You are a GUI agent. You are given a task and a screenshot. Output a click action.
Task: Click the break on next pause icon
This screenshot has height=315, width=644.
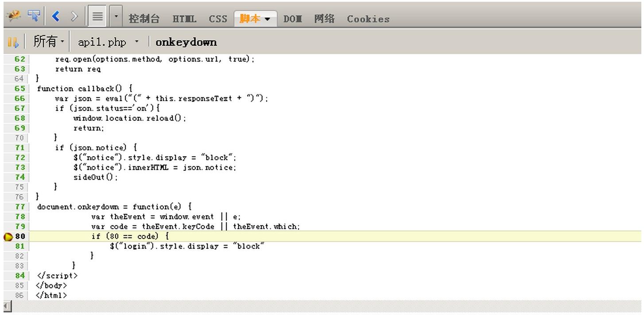point(13,42)
